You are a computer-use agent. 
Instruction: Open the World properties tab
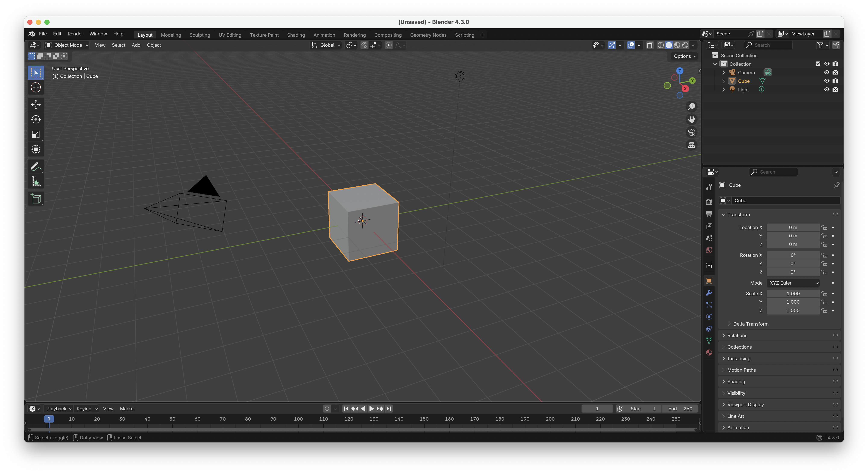[x=709, y=250]
